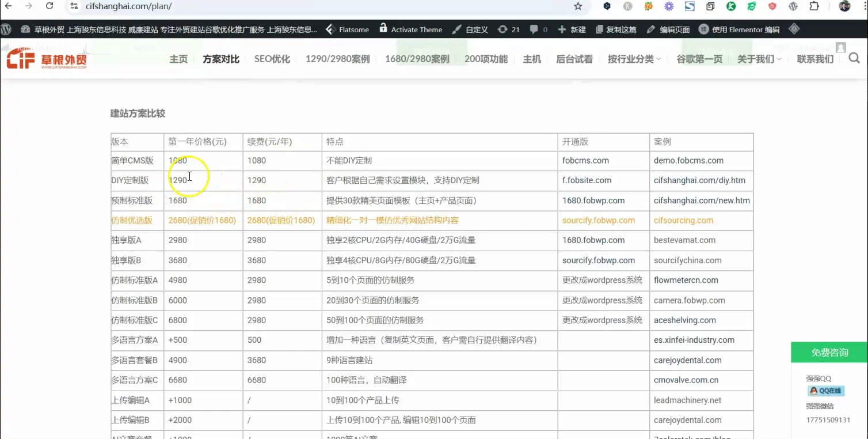Go back with the browser back arrow

(x=8, y=6)
